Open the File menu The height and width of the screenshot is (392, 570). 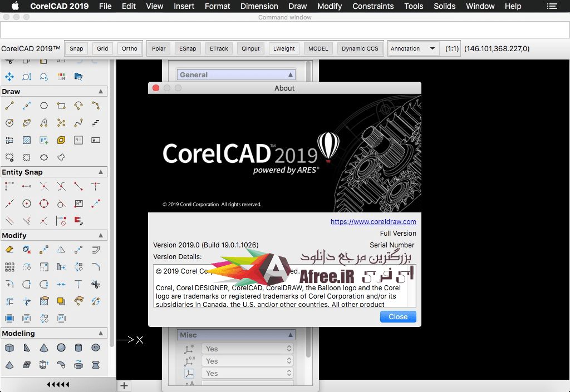tap(105, 6)
